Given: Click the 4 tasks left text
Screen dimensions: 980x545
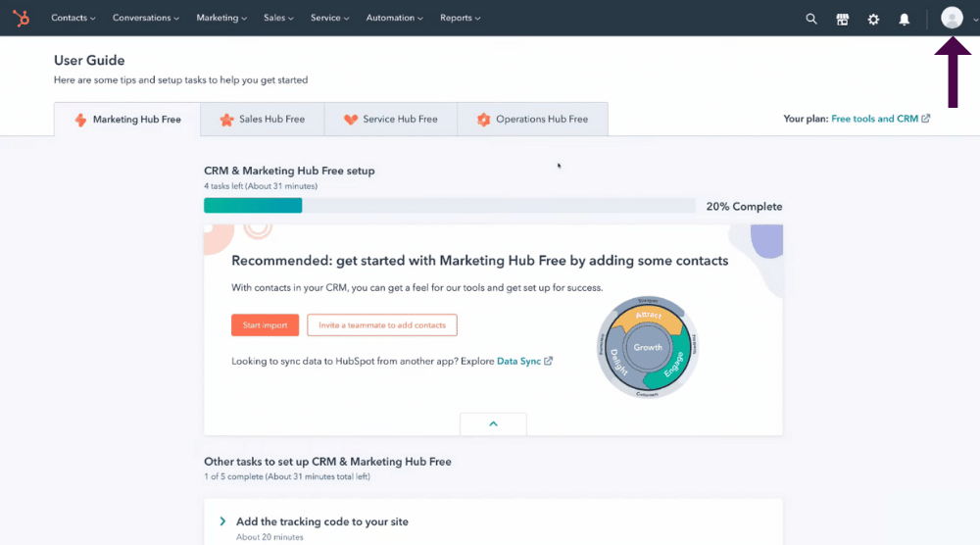Looking at the screenshot, I should coord(261,186).
